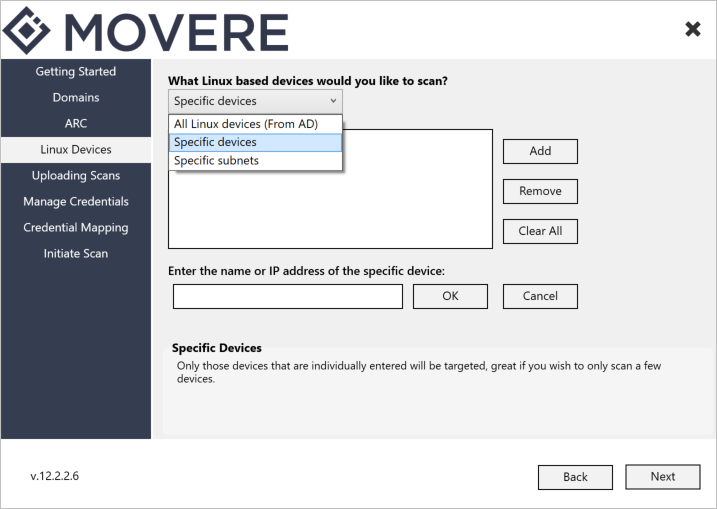Image resolution: width=717 pixels, height=509 pixels.
Task: Pick Specific subnets from the dropdown list
Action: coord(255,161)
